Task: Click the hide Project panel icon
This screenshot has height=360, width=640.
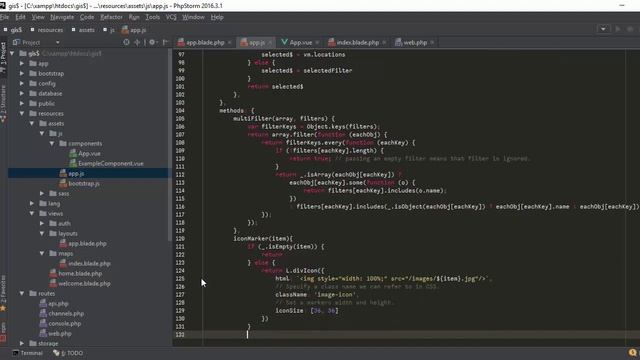Action: pyautogui.click(x=165, y=42)
